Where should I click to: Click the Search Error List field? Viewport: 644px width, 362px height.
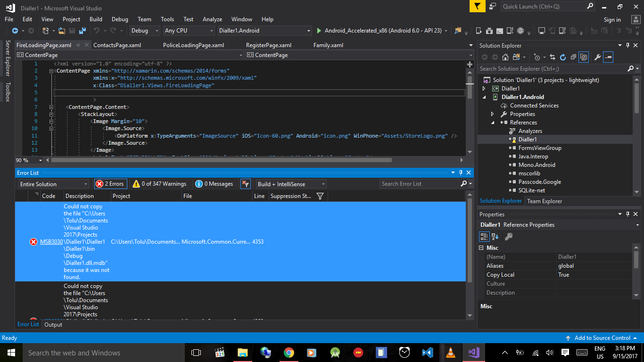pyautogui.click(x=420, y=184)
